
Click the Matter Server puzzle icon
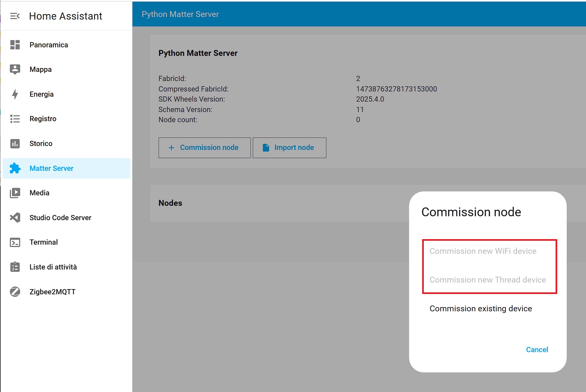click(15, 168)
